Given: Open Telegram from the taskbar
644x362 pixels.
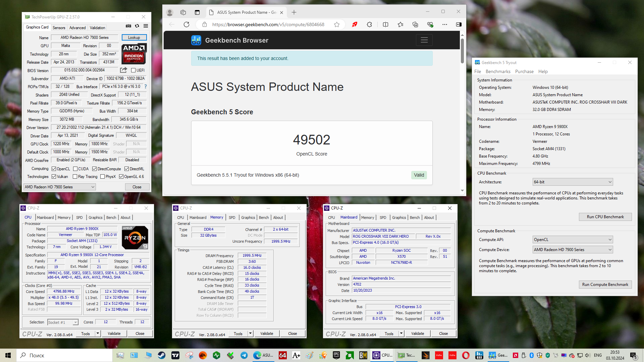Looking at the screenshot, I should click(x=244, y=355).
